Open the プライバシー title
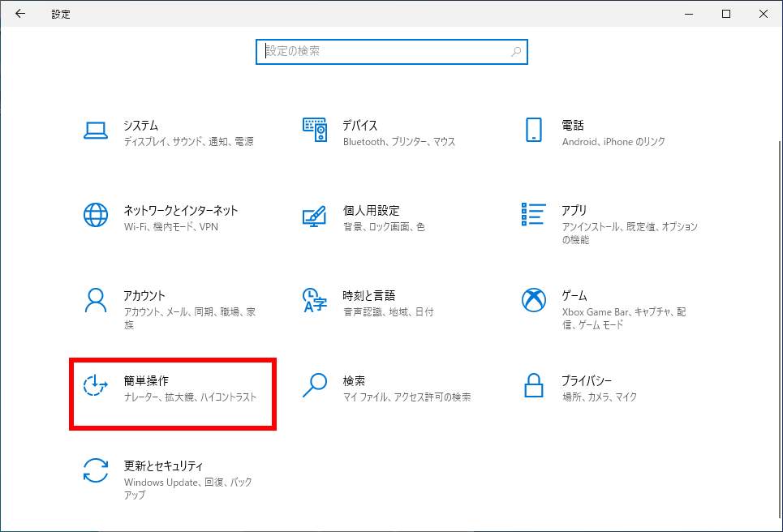This screenshot has height=532, width=783. [587, 381]
